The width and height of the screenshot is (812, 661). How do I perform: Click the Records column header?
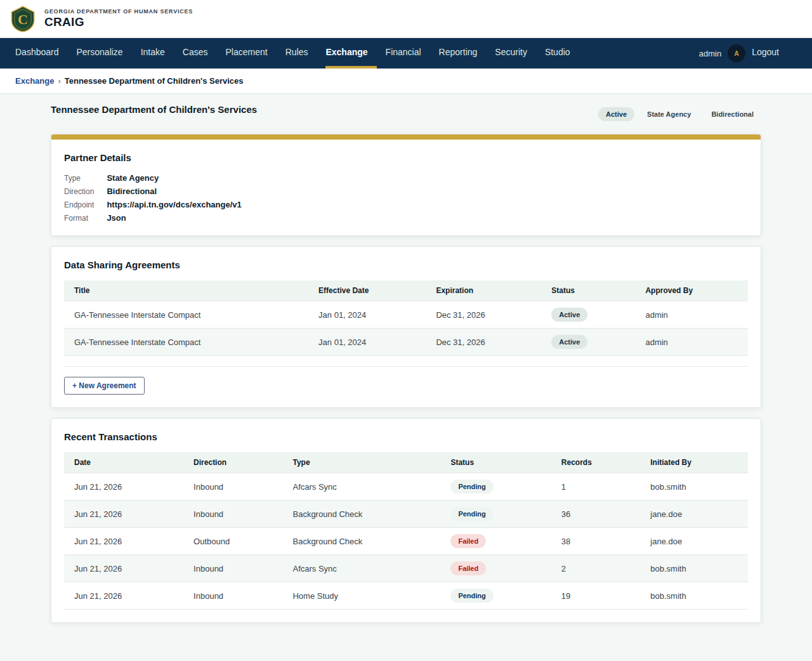tap(577, 462)
